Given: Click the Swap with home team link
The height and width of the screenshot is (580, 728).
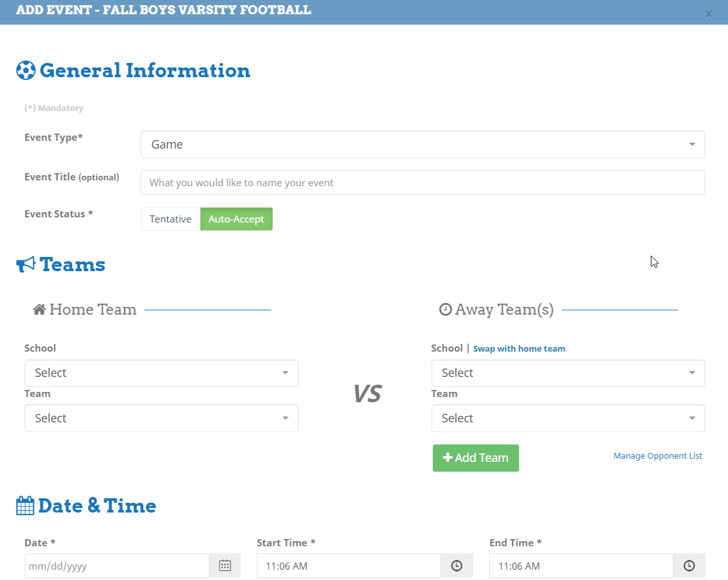Looking at the screenshot, I should click(x=519, y=348).
